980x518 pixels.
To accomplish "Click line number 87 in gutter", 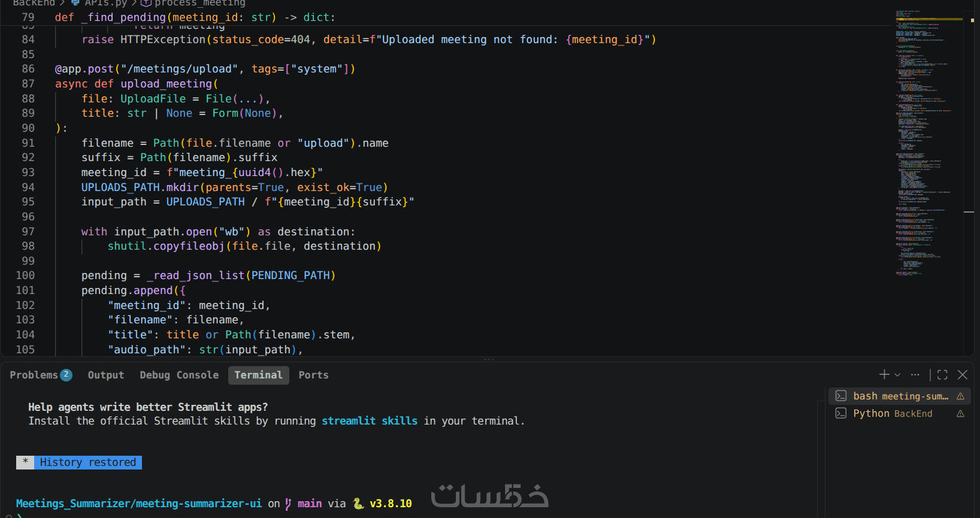I will pyautogui.click(x=28, y=84).
